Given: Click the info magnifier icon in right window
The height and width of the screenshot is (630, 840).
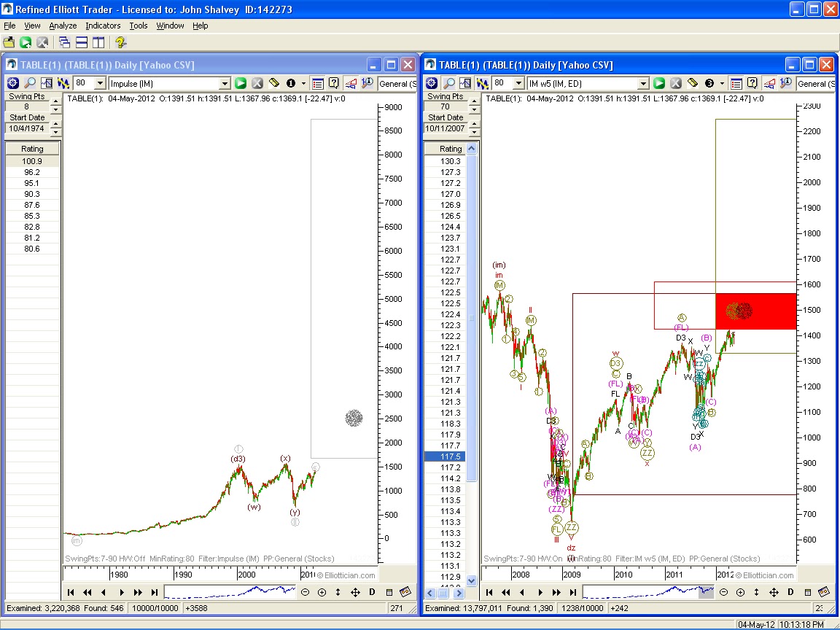Looking at the screenshot, I should coord(786,83).
